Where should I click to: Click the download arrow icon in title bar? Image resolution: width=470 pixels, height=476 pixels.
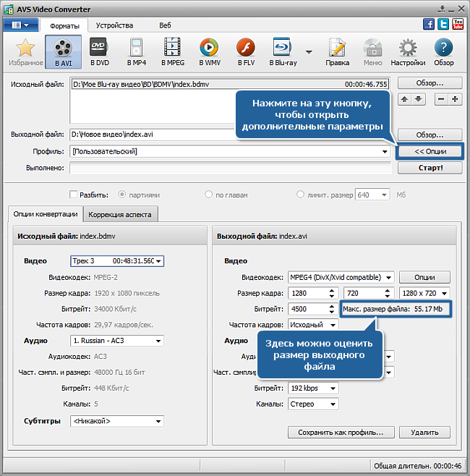point(442,9)
